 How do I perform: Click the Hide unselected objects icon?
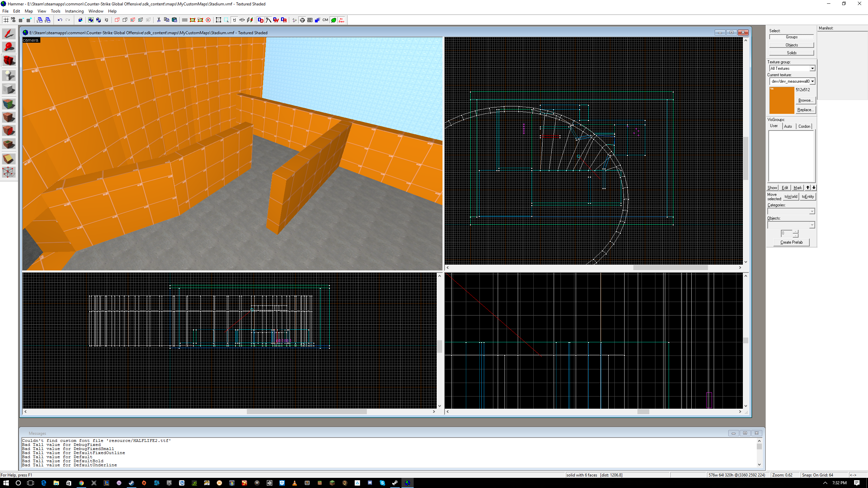(x=125, y=20)
